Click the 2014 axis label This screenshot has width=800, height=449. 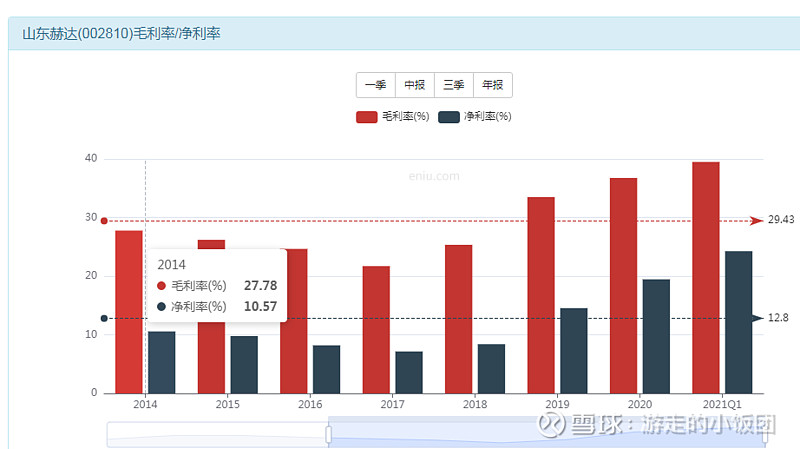tap(145, 404)
